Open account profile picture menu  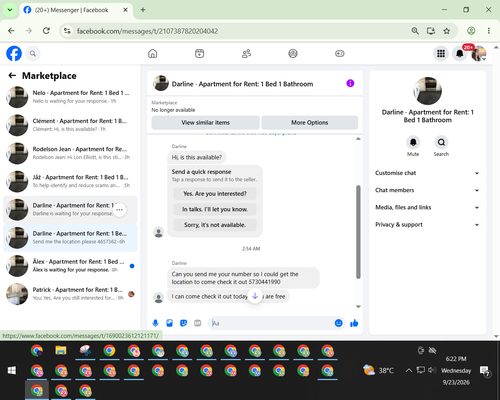point(479,53)
